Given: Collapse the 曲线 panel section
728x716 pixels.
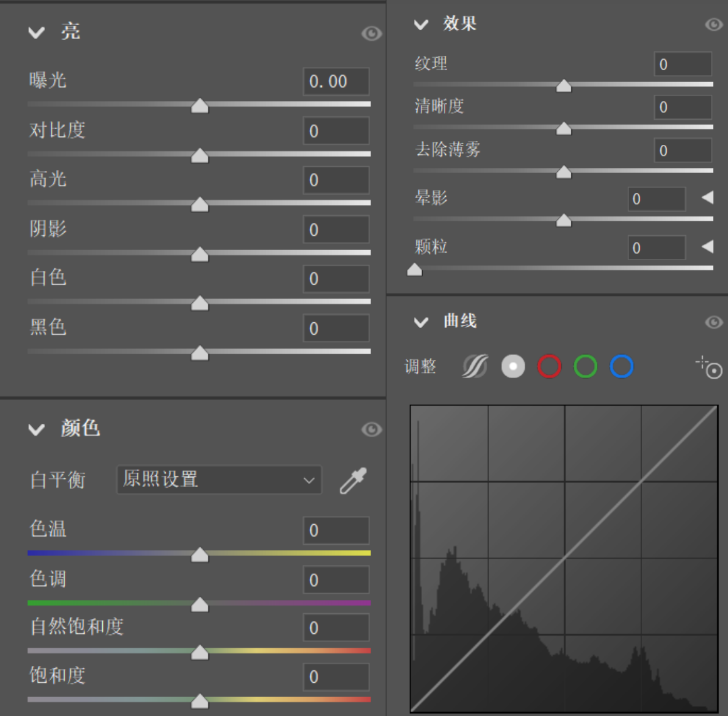Looking at the screenshot, I should [x=421, y=322].
